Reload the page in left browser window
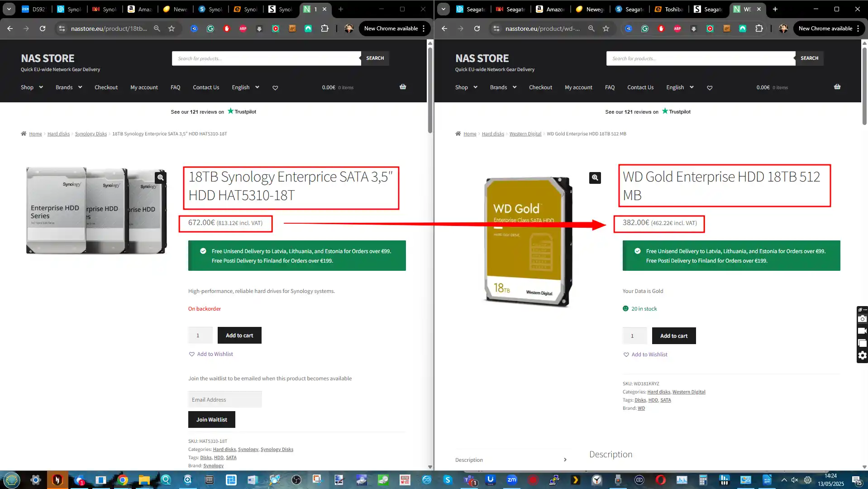Image resolution: width=868 pixels, height=489 pixels. coord(43,29)
